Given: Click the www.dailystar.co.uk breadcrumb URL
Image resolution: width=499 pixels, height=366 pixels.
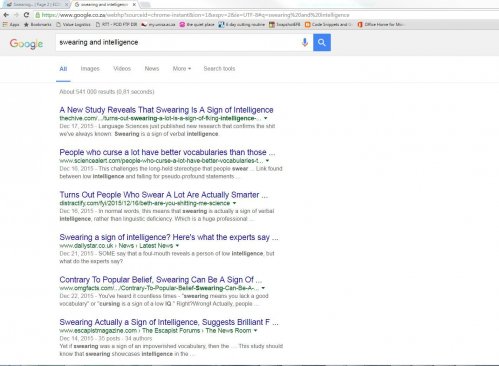Looking at the screenshot, I should 116,246.
